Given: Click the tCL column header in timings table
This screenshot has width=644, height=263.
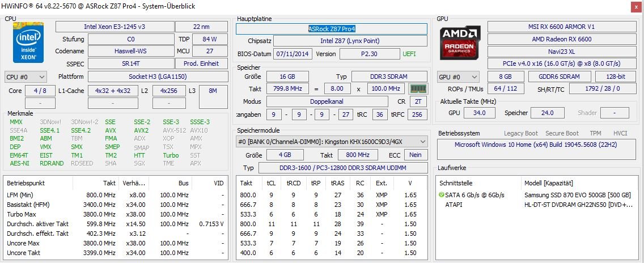Looking at the screenshot, I should [x=271, y=183].
